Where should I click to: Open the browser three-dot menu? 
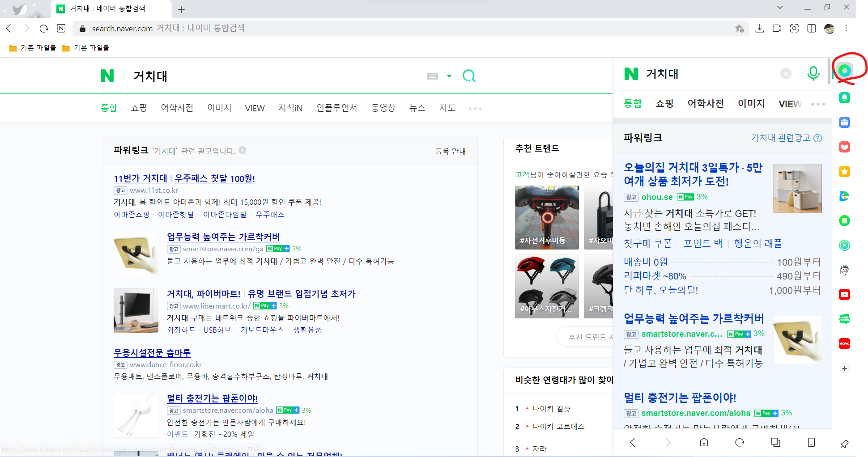coord(846,28)
